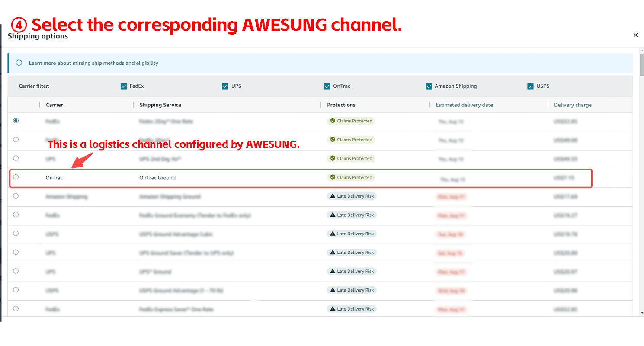
Task: Click the OnTrac Ground service text
Action: point(157,178)
